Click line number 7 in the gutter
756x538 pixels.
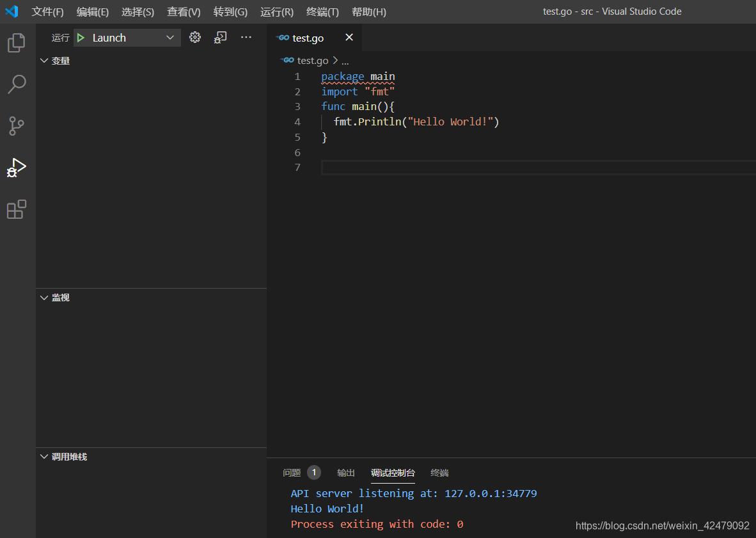[x=297, y=167]
